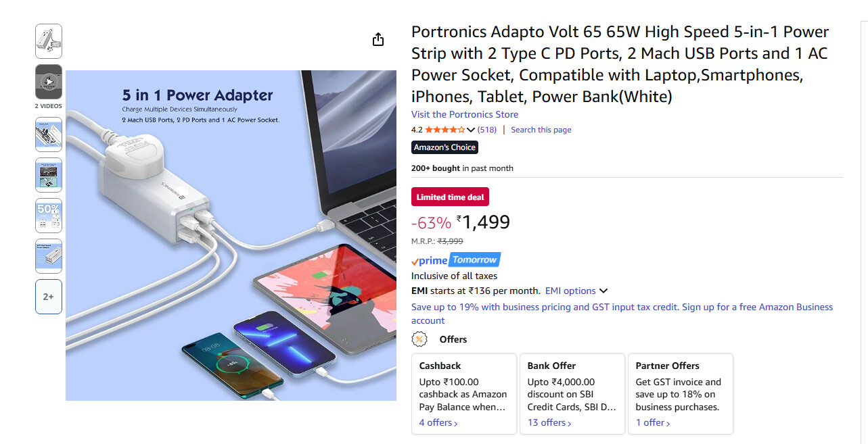Viewport: 868px width, 444px height.
Task: Show more images via 2+ thumbnail
Action: [49, 297]
